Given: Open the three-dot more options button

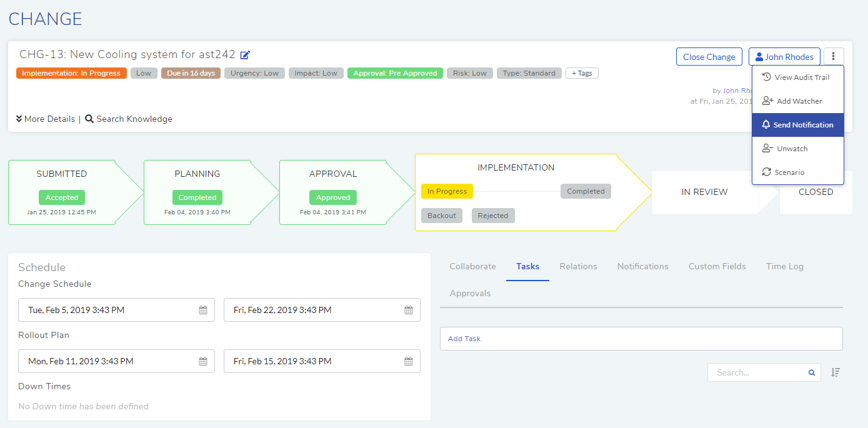Looking at the screenshot, I should (834, 57).
